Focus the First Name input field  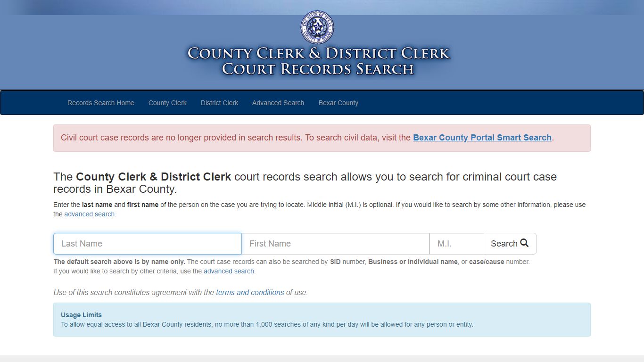(x=335, y=244)
